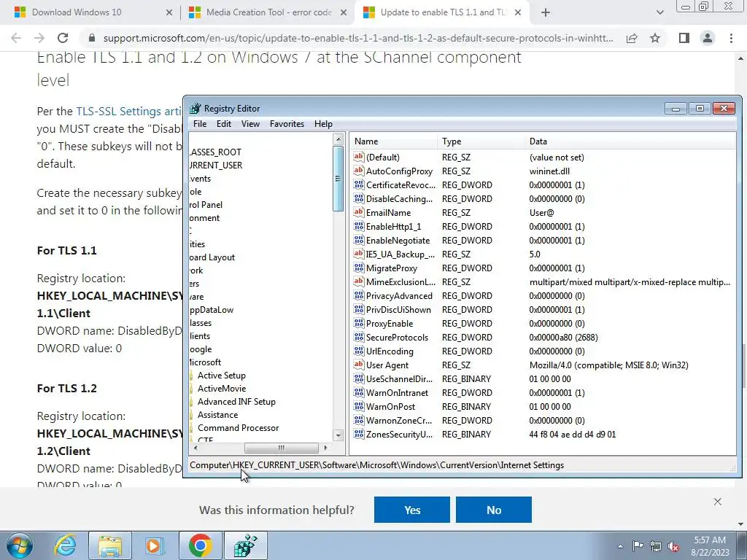
Task: Open Windows Explorer from the taskbar
Action: tap(111, 545)
